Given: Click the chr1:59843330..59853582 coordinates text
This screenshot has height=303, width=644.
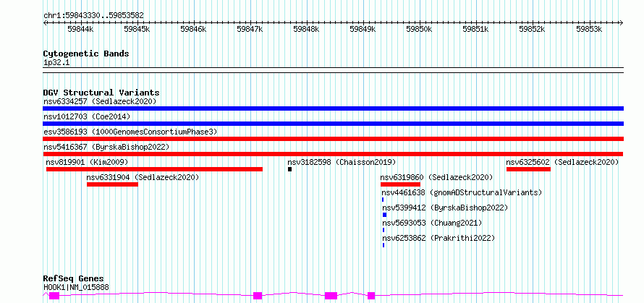Looking at the screenshot, I should coord(93,16).
